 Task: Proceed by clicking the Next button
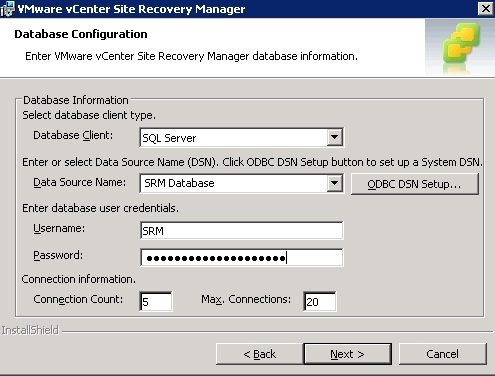point(348,354)
